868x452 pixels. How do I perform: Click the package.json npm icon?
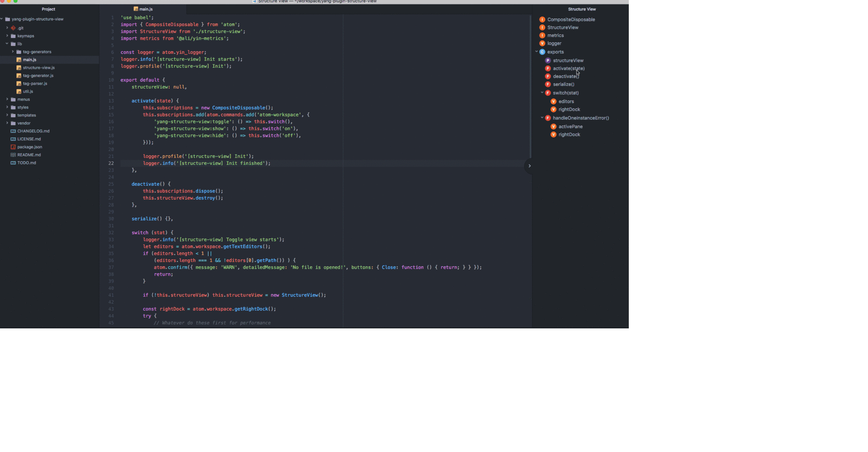click(12, 147)
